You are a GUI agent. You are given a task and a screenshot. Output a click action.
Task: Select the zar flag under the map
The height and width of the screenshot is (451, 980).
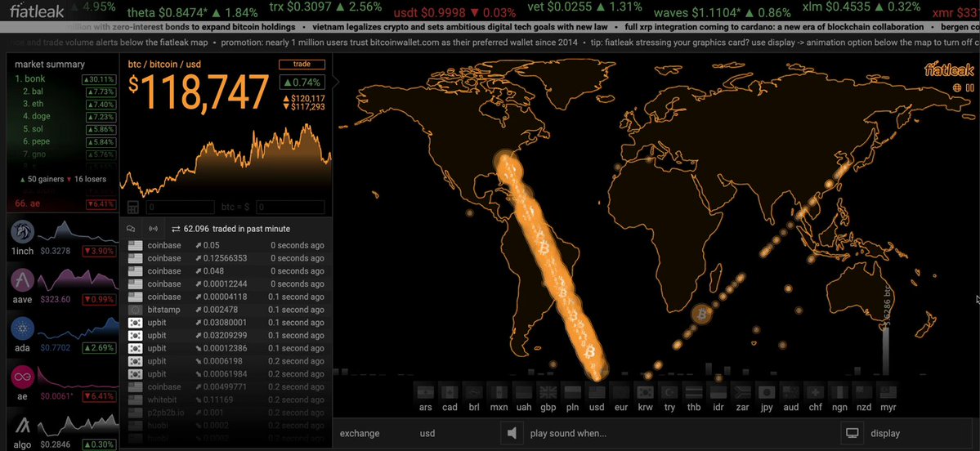coord(742,392)
